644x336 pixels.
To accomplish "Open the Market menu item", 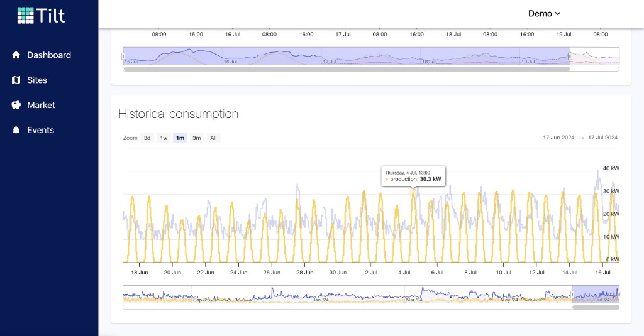I will pos(41,106).
